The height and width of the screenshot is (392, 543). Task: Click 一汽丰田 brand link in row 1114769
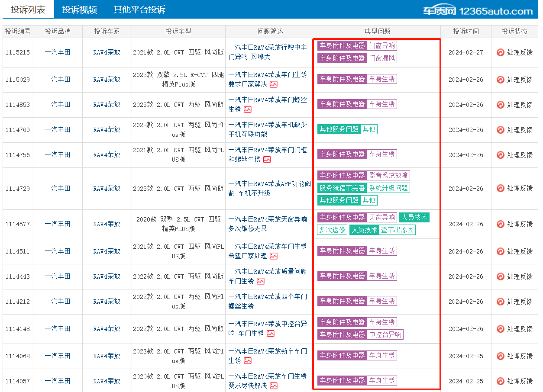(x=58, y=130)
